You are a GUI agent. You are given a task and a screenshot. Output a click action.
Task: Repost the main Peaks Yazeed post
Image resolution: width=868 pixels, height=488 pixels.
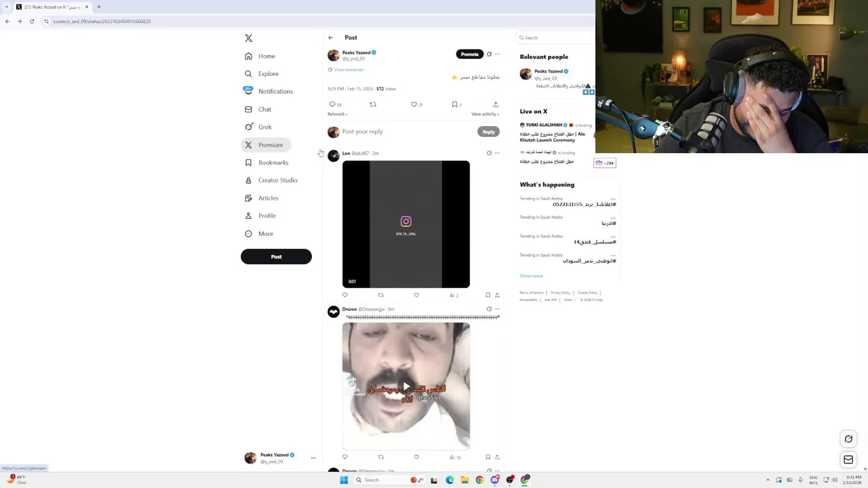click(x=372, y=104)
